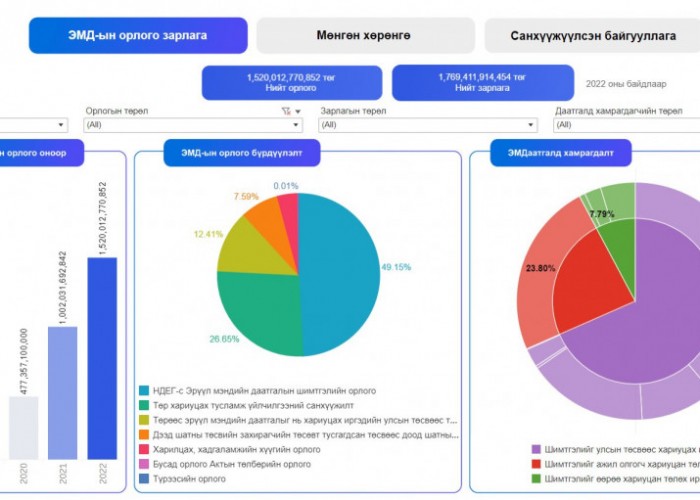
Task: Click the magenta swatch for Бусад орлого legend
Action: 144,464
